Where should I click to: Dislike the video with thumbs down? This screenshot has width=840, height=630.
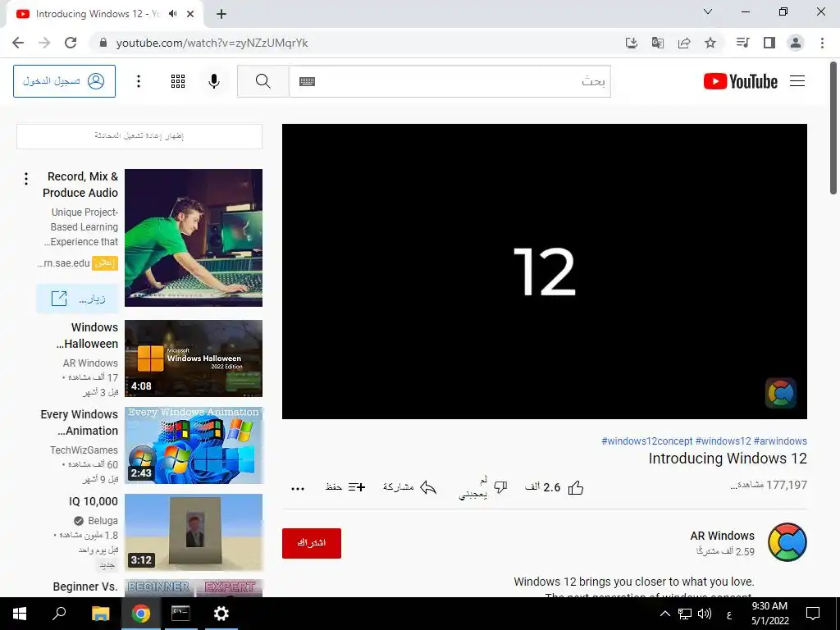coord(500,487)
